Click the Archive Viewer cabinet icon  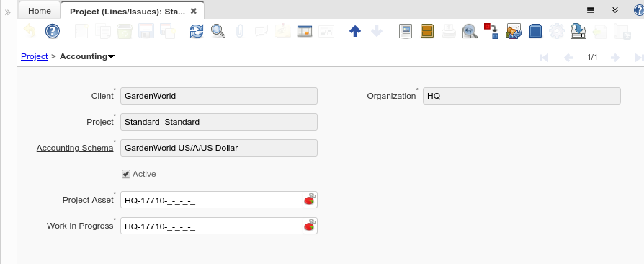click(x=427, y=31)
